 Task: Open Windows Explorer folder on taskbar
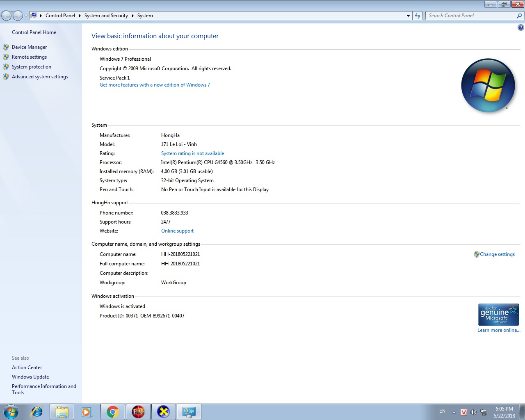tap(62, 411)
